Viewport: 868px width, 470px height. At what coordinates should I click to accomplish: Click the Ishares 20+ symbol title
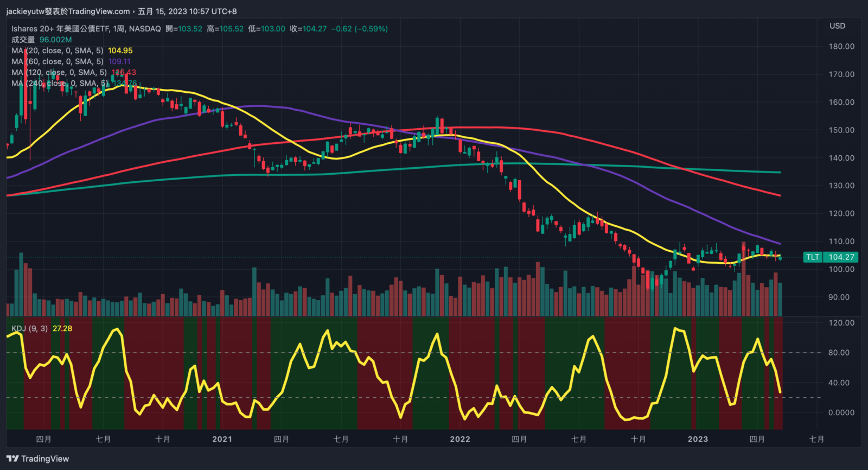tap(86, 29)
